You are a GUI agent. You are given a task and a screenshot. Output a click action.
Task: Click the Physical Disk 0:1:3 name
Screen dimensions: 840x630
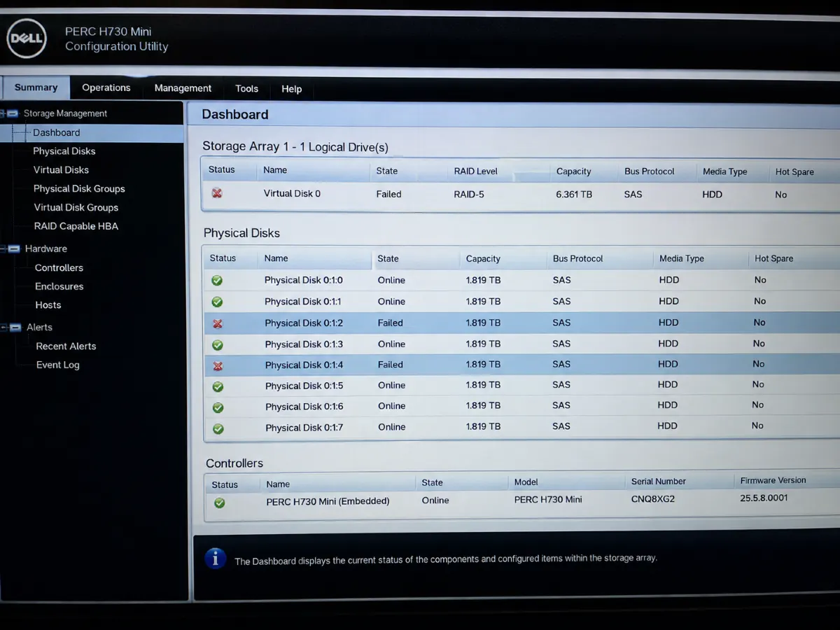304,344
